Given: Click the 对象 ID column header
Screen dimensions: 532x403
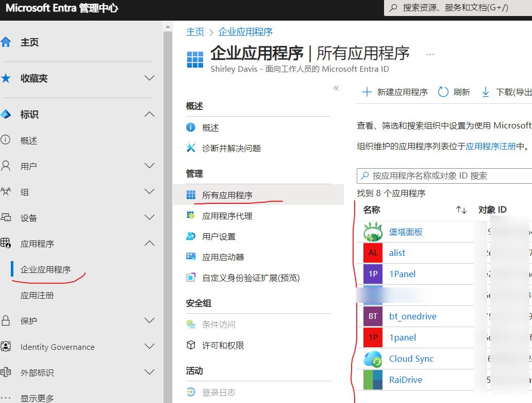Looking at the screenshot, I should pyautogui.click(x=492, y=209).
